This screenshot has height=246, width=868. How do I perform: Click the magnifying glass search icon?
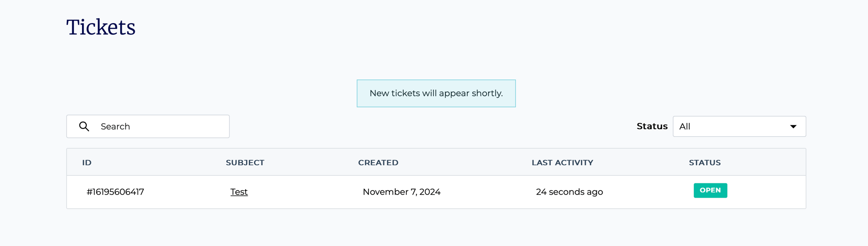(x=84, y=127)
